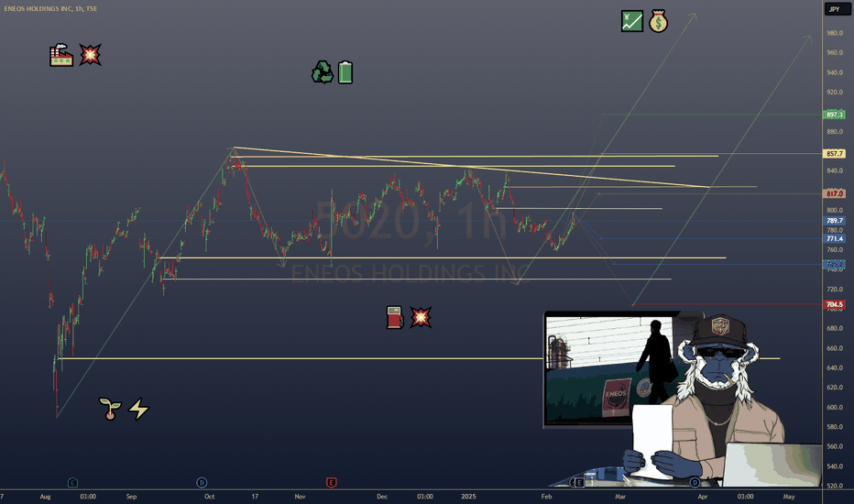Image resolution: width=854 pixels, height=504 pixels.
Task: Click the money bag icon
Action: [x=659, y=21]
